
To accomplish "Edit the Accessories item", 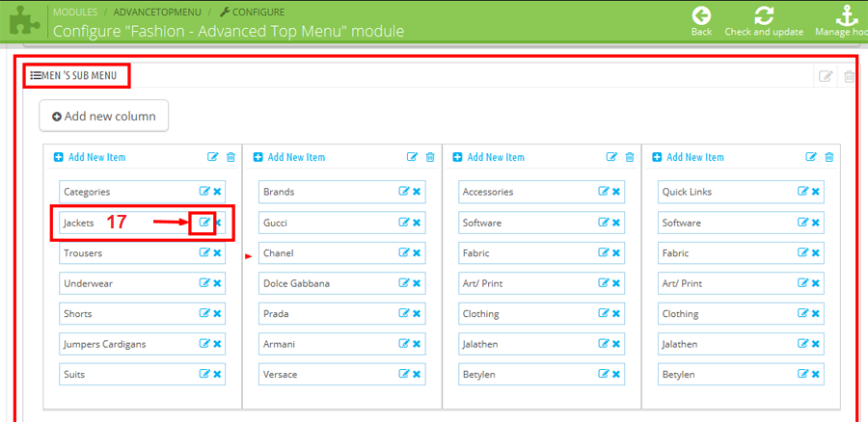I will click(x=603, y=192).
